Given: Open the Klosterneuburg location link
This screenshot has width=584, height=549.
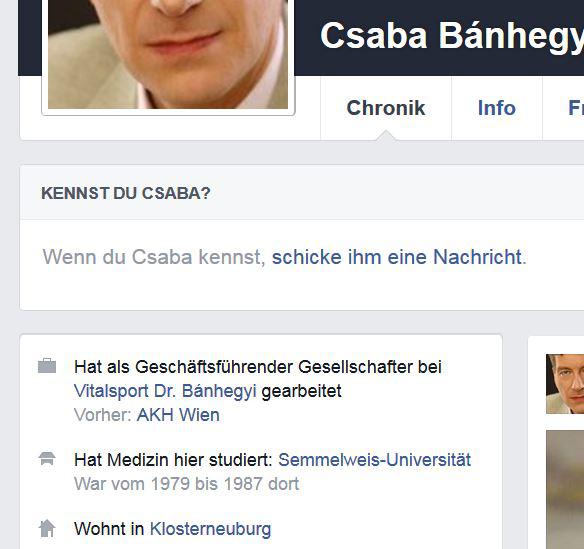Looking at the screenshot, I should click(x=210, y=529).
